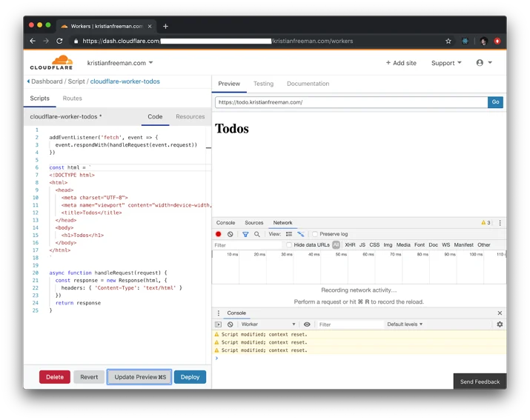Click the lock icon in address bar
The width and height of the screenshot is (530, 420).
click(76, 41)
